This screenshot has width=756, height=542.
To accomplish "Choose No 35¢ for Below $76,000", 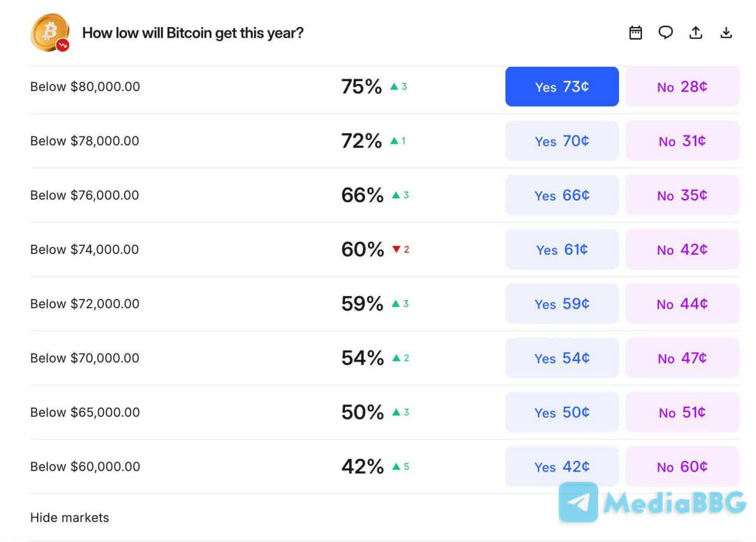I will coord(682,196).
